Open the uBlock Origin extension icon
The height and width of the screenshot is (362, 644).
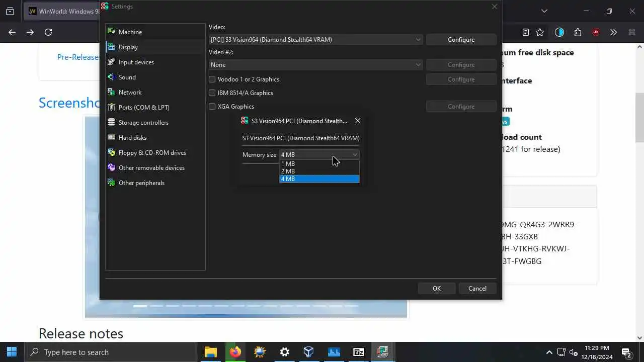(596, 32)
